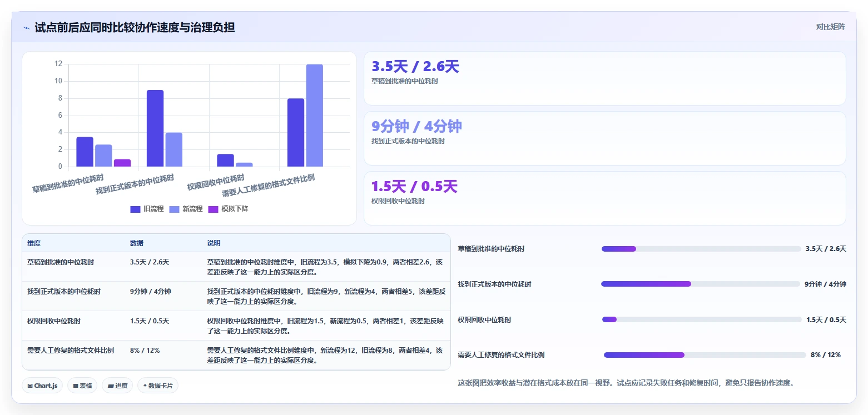Click progress bar for 需要人工修复的格式文件比例

tap(705, 355)
